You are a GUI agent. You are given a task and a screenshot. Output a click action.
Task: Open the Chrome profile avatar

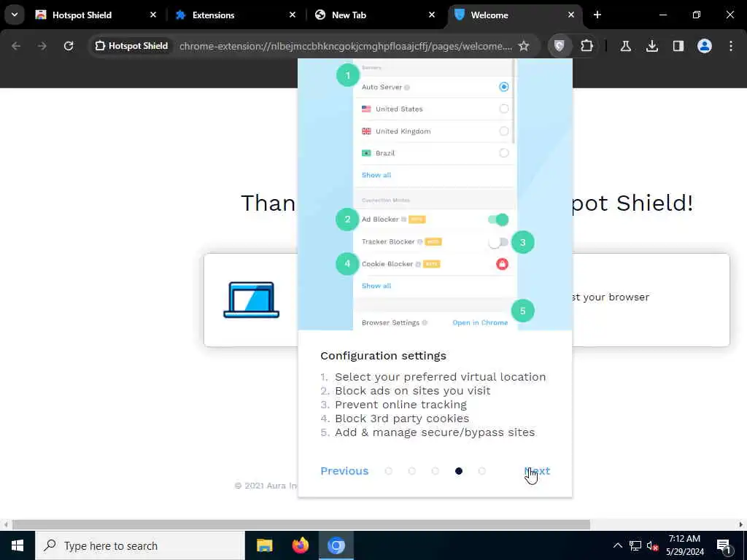704,46
